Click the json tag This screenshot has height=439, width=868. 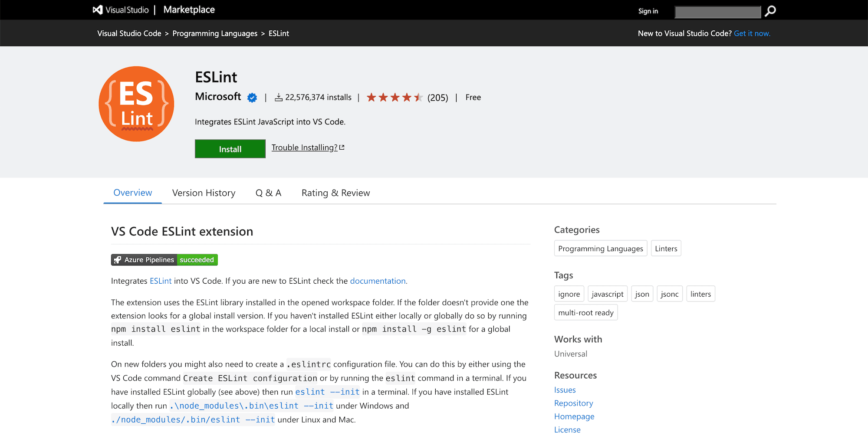642,294
